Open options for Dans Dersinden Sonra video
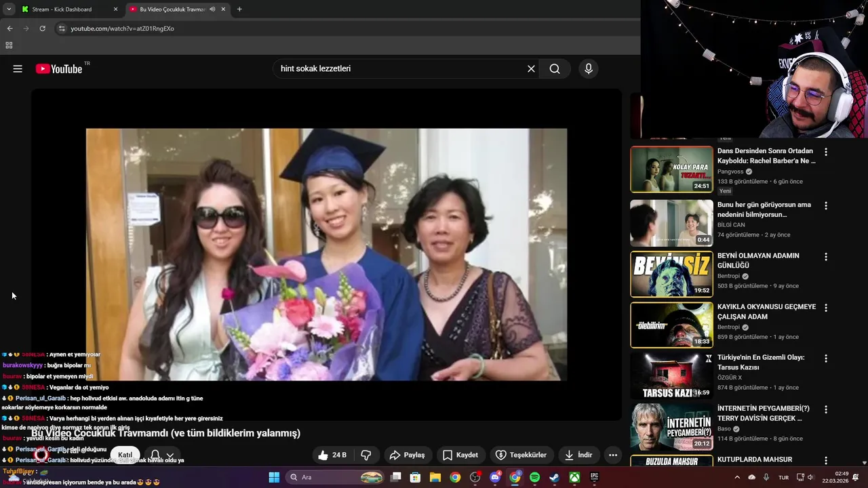The image size is (868, 488). pyautogui.click(x=826, y=152)
